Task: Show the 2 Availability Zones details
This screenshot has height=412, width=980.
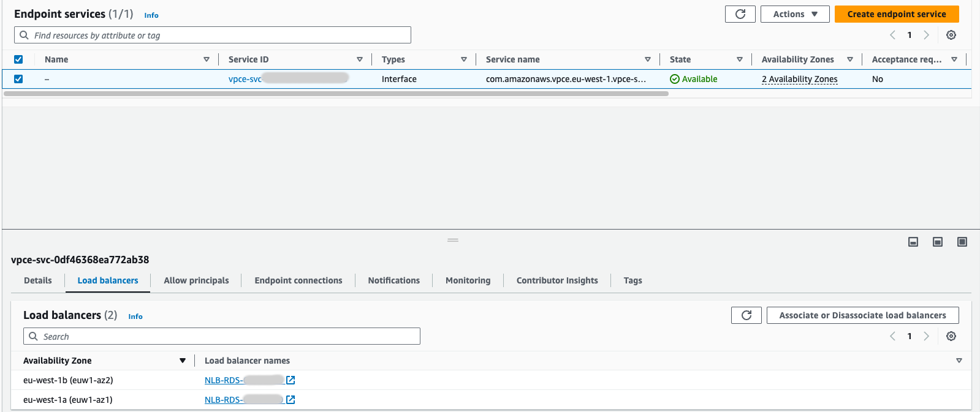Action: tap(799, 79)
